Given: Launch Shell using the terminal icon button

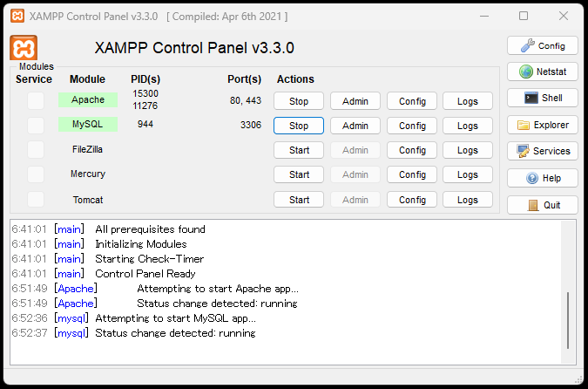Looking at the screenshot, I should click(542, 99).
